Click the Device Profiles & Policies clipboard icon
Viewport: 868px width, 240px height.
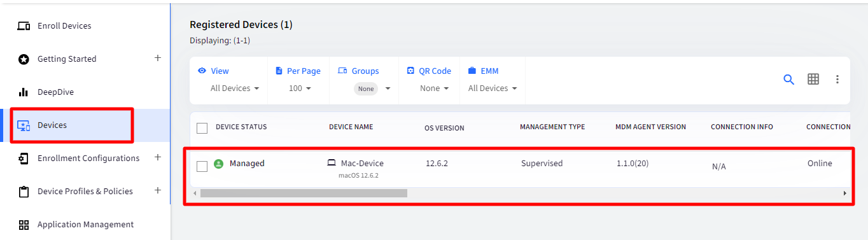coord(24,192)
